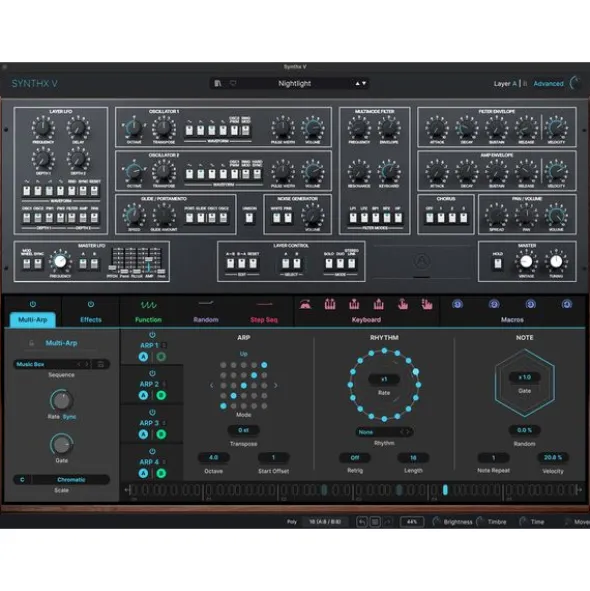Open the preset library browser icon
Screen dimensions: 590x591
tap(218, 83)
